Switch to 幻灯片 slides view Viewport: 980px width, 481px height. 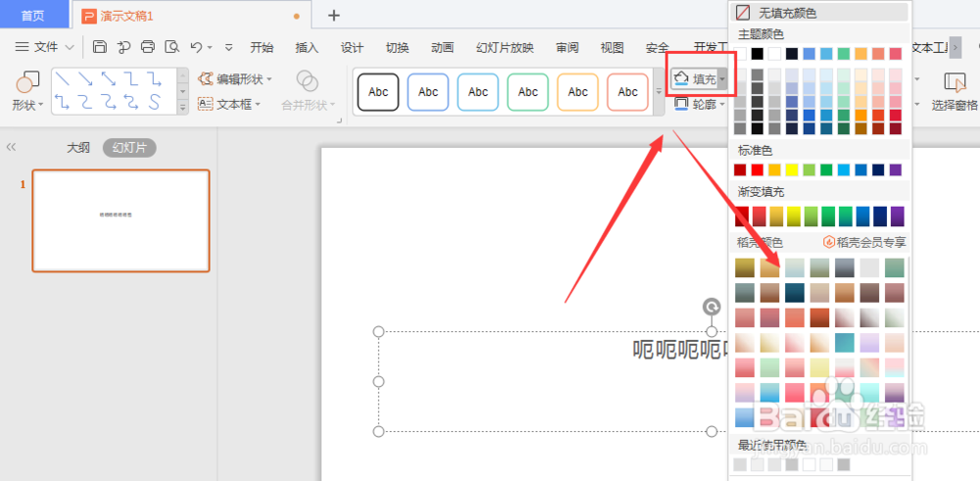point(129,147)
